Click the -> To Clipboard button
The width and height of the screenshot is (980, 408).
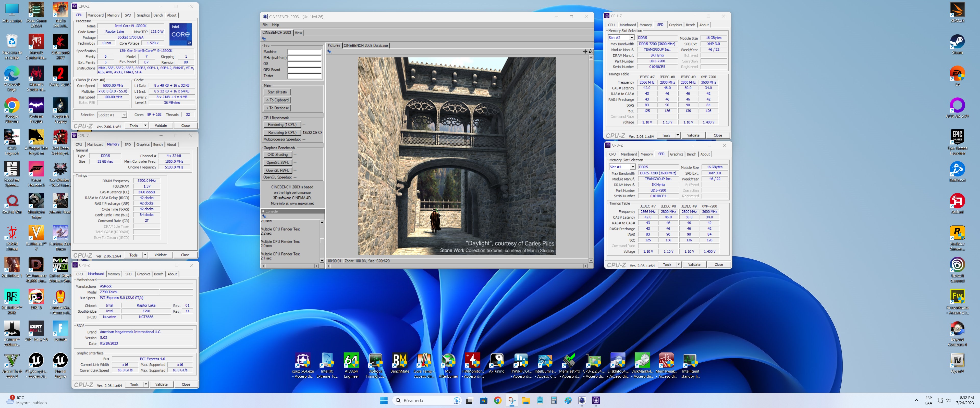coord(277,100)
